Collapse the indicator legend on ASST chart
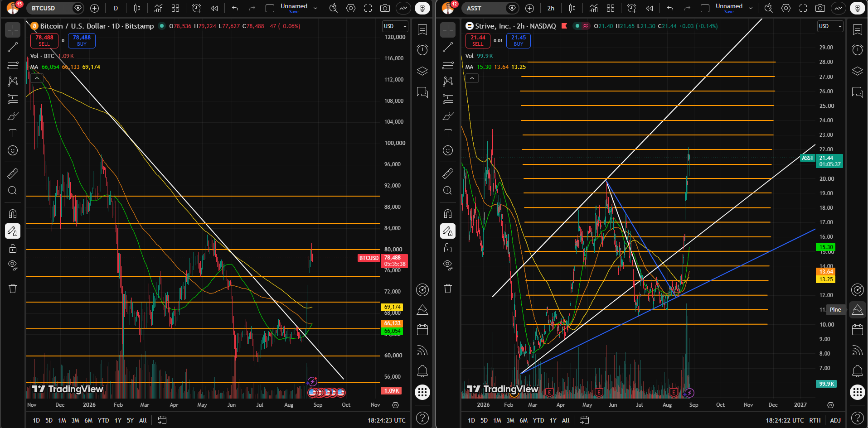The width and height of the screenshot is (868, 428). 472,78
